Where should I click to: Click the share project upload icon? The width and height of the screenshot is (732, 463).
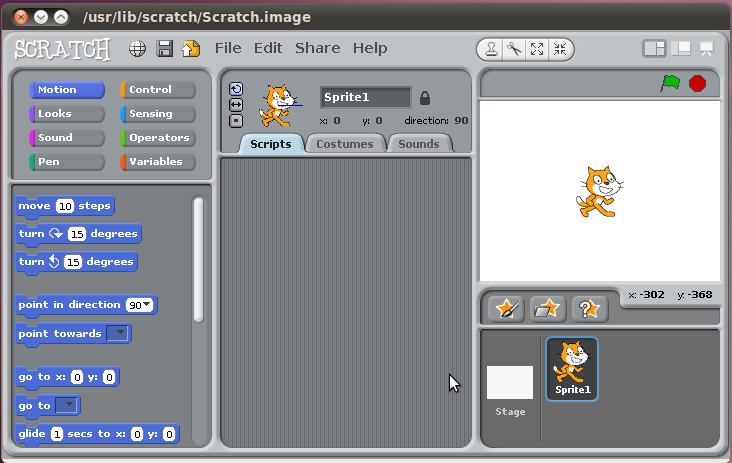pyautogui.click(x=191, y=49)
